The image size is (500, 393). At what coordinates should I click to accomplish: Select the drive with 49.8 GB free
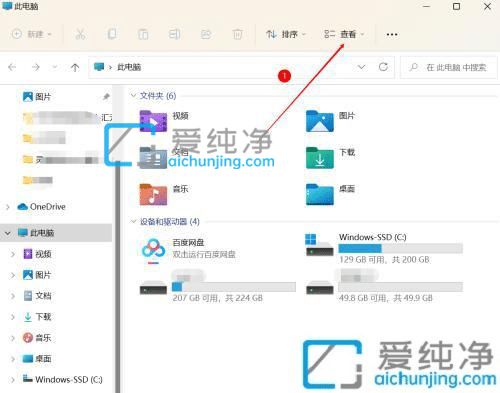(x=320, y=288)
